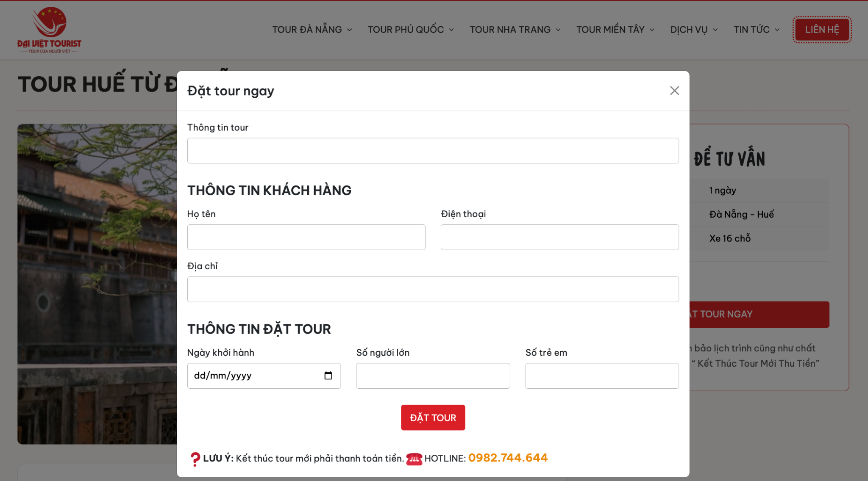Open the TOUR MIỀN TÂY dropdown
868x481 pixels.
(615, 30)
